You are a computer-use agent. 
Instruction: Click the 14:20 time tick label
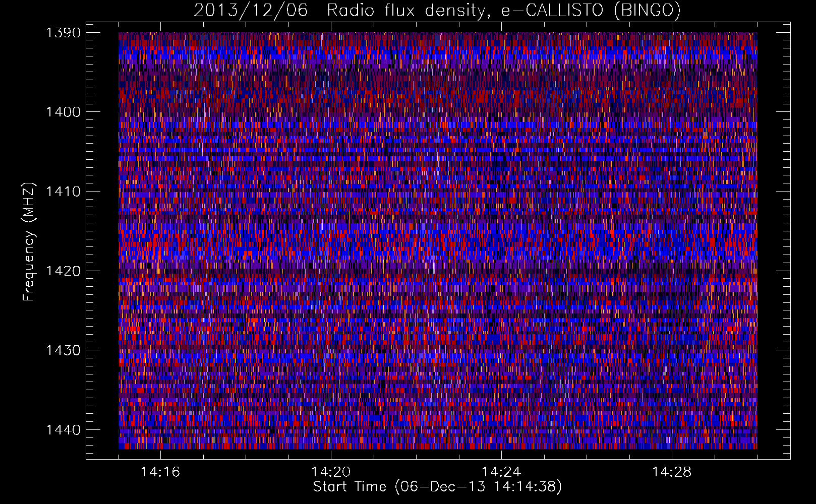(331, 472)
